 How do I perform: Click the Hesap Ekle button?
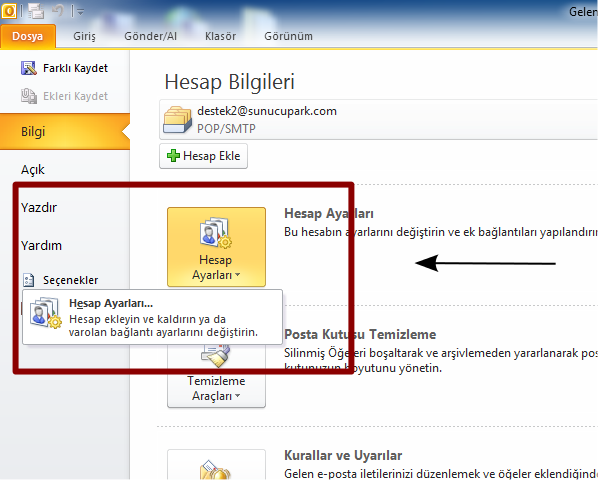pyautogui.click(x=203, y=156)
